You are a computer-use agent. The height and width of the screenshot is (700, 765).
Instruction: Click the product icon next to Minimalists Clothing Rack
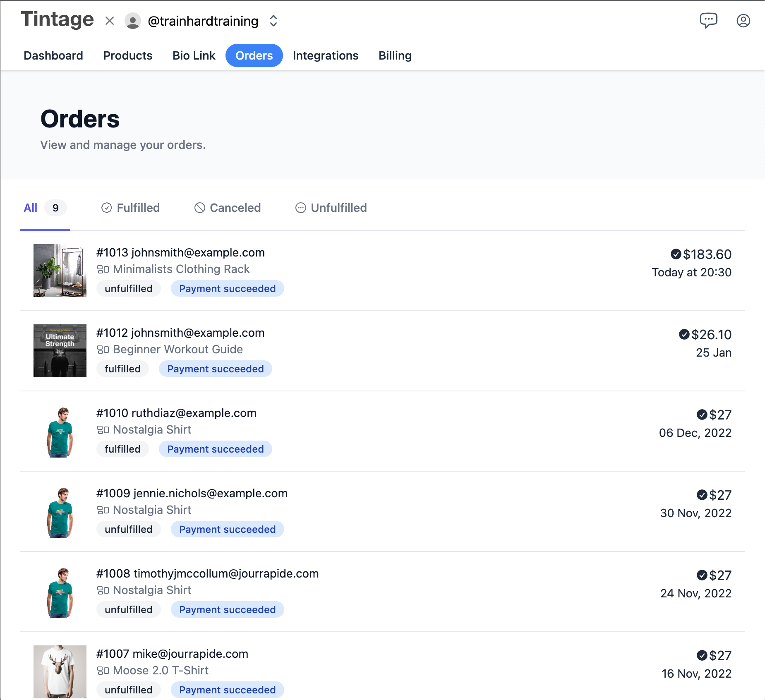(x=103, y=269)
